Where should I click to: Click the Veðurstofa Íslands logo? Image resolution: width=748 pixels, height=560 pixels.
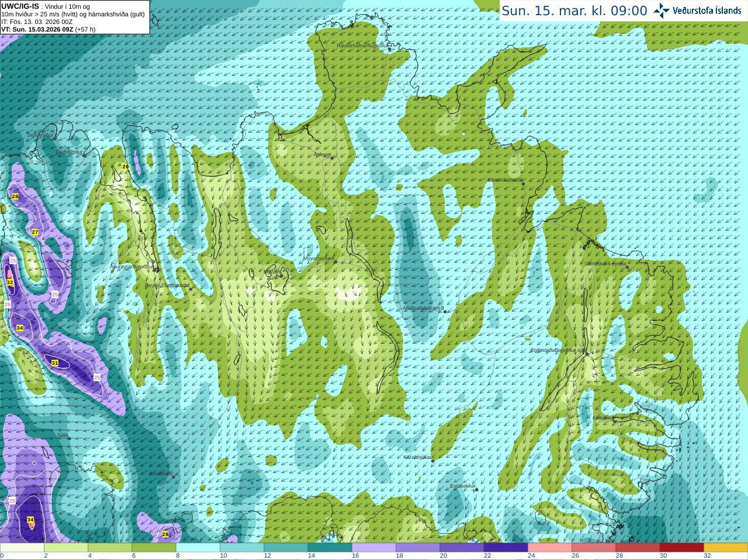click(697, 11)
